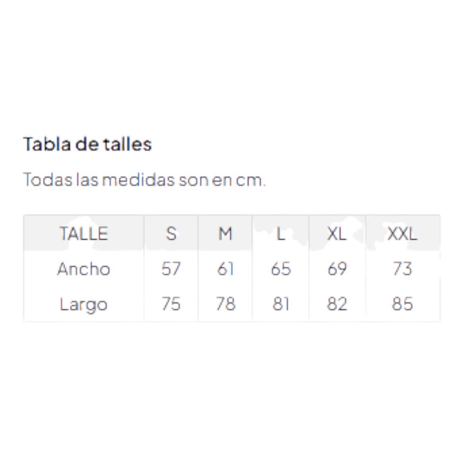476x476 pixels.
Task: Click the Largo value 78 cell
Action: pos(225,304)
